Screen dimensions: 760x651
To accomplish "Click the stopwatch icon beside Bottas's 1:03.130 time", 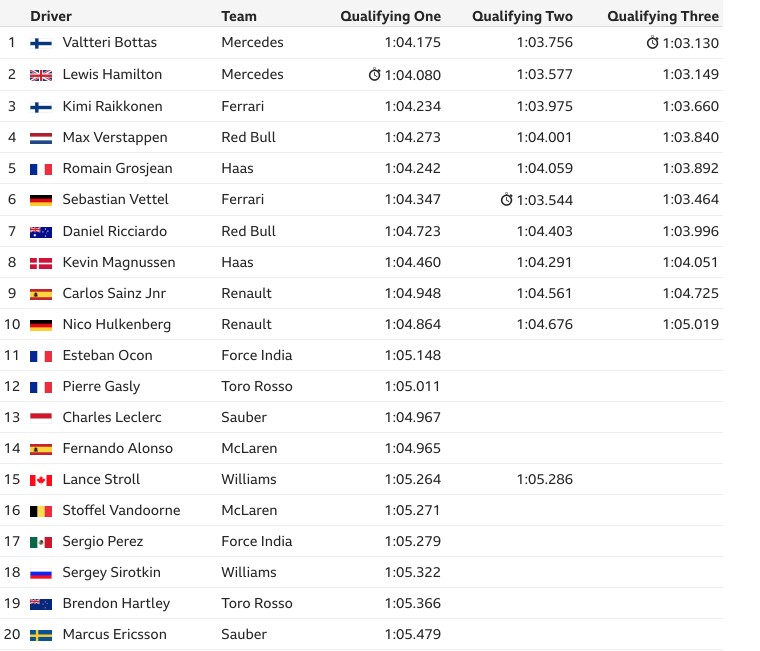I will pos(652,43).
